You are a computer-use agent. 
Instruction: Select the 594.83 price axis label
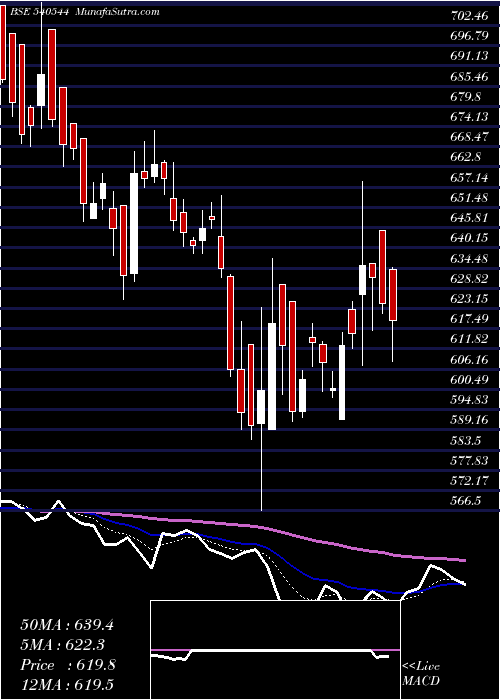pos(469,400)
